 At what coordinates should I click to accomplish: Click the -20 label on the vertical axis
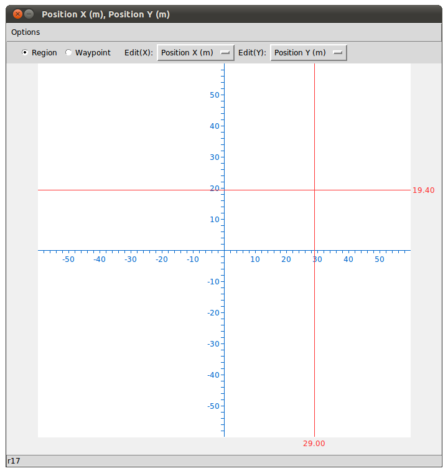tap(213, 313)
